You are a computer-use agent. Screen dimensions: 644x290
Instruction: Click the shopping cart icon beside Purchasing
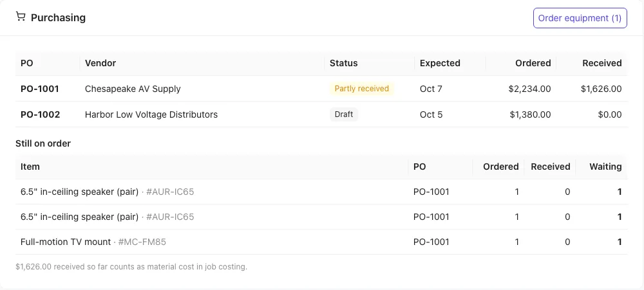pos(21,17)
